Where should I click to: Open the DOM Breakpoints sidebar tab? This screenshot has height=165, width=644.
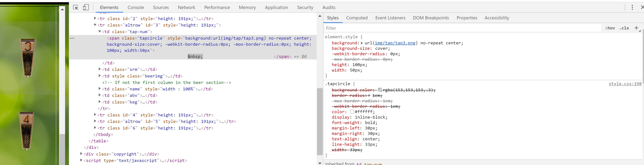[431, 18]
